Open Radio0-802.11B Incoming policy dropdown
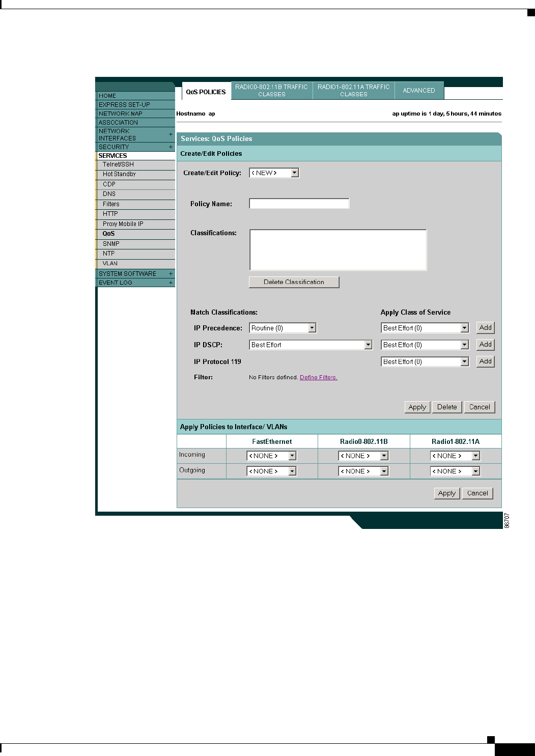This screenshot has height=756, width=535. pos(363,456)
